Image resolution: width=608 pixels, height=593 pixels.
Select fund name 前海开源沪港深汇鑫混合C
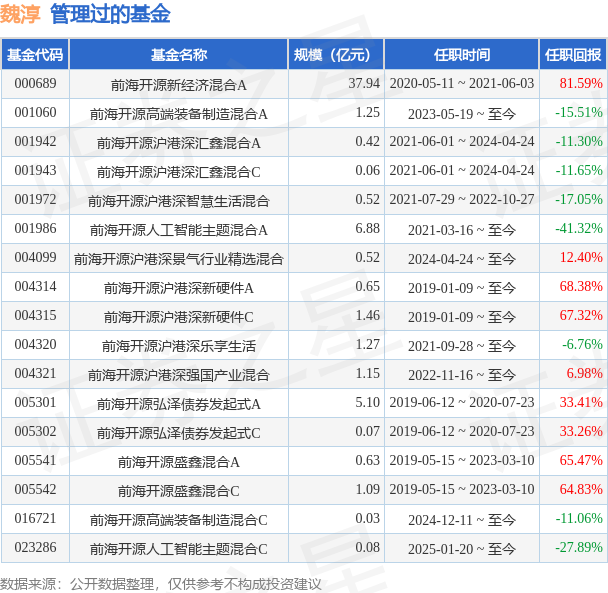tap(179, 172)
